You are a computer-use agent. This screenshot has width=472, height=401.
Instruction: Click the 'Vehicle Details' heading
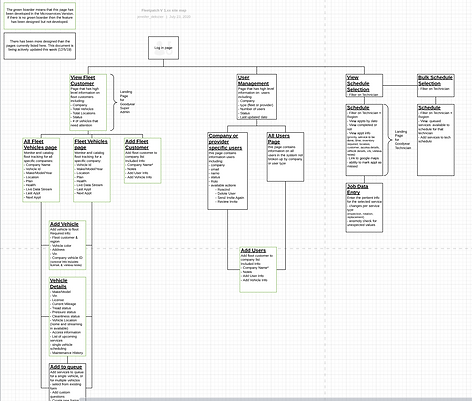58,283
